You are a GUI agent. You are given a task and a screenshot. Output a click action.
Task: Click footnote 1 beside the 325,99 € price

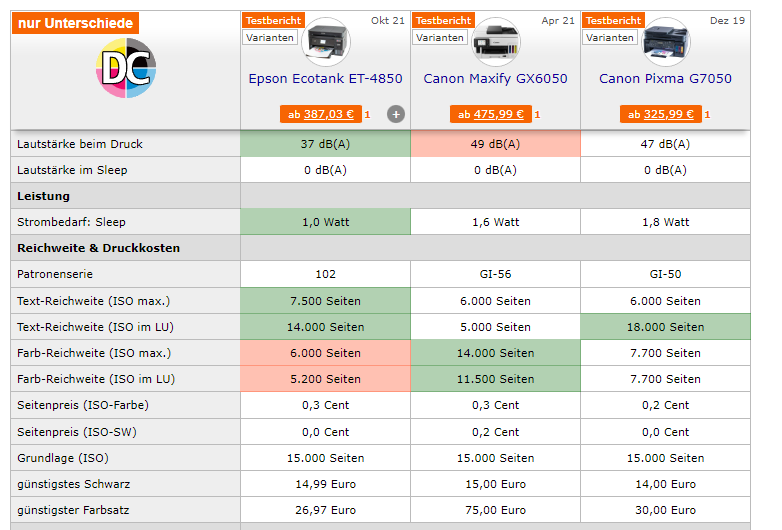tap(708, 115)
